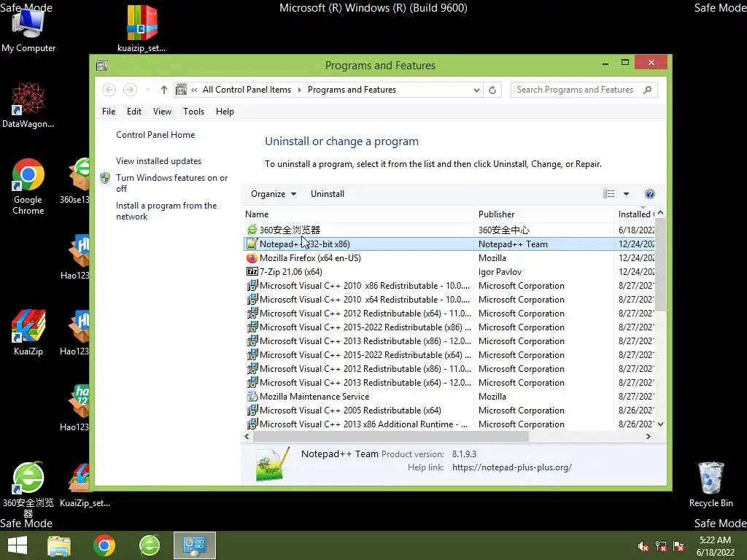Go up one folder level

(x=164, y=90)
